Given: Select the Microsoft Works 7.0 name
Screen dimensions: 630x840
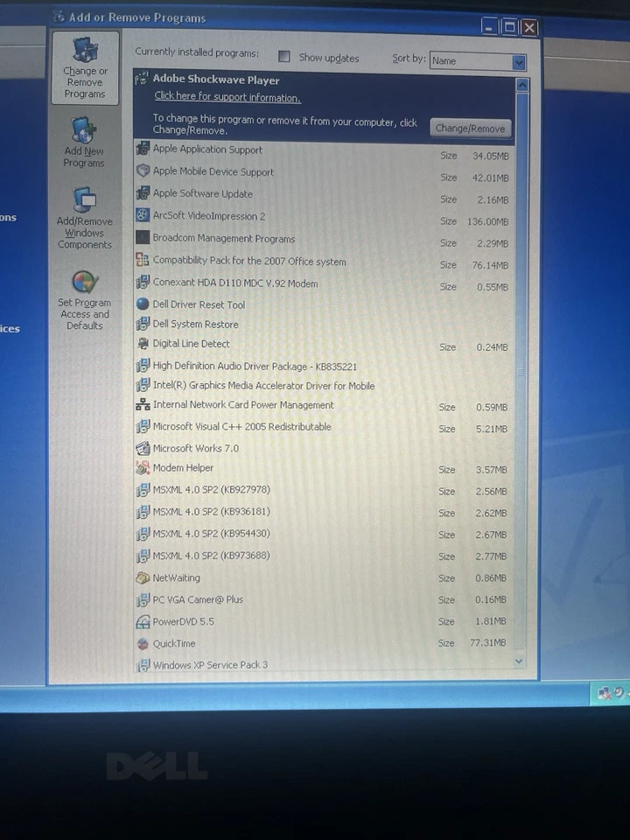Looking at the screenshot, I should click(x=196, y=448).
